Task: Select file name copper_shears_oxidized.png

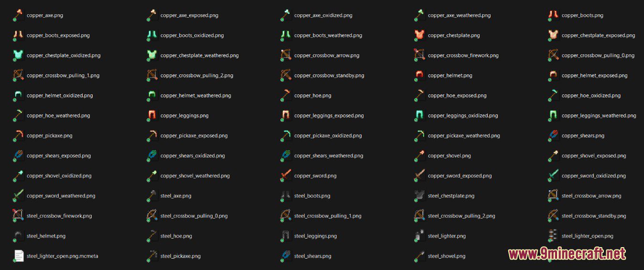Action: [193, 156]
